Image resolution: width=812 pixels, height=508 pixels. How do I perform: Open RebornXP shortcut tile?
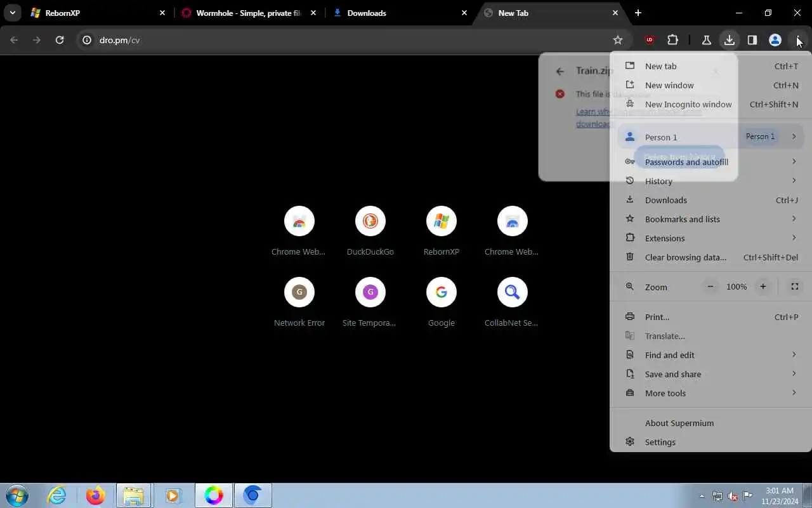pyautogui.click(x=441, y=231)
